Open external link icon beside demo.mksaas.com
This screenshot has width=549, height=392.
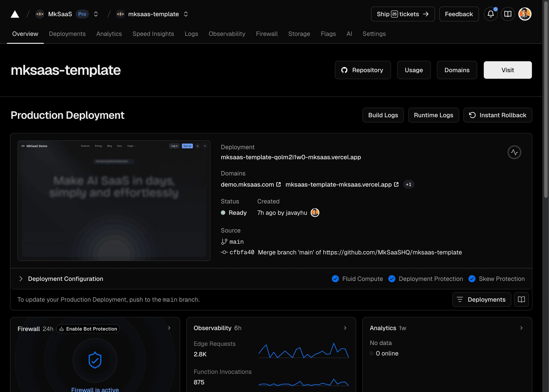[278, 184]
